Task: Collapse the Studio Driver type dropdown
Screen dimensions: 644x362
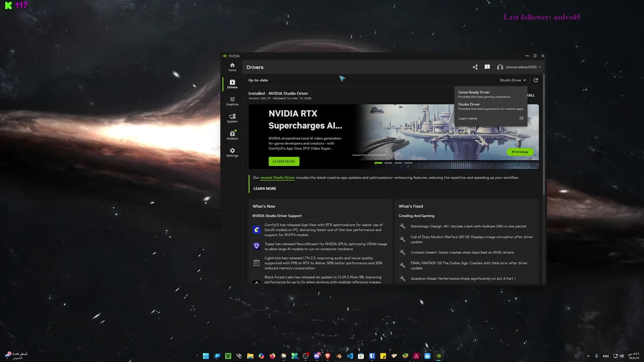Action: pyautogui.click(x=513, y=80)
